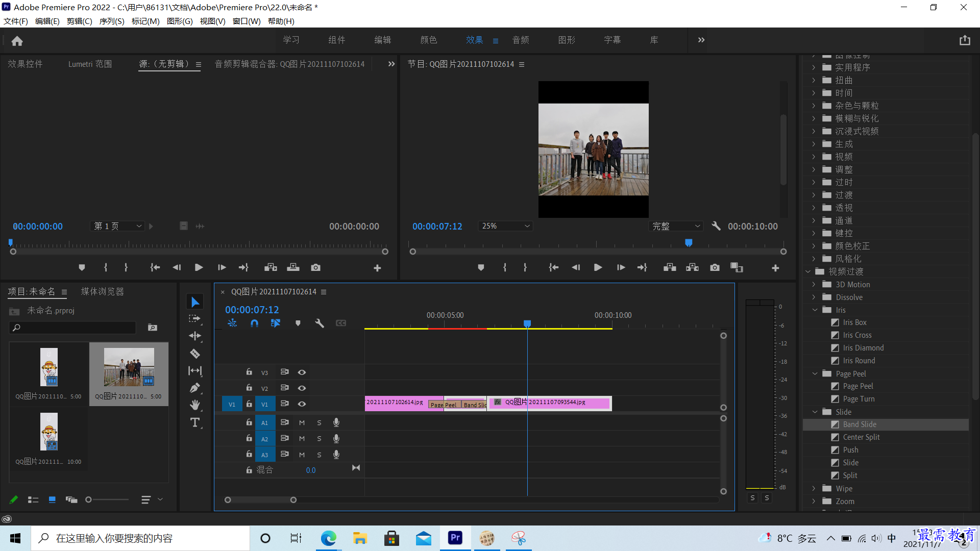Switch to the 颜色 workspace tab

[429, 40]
